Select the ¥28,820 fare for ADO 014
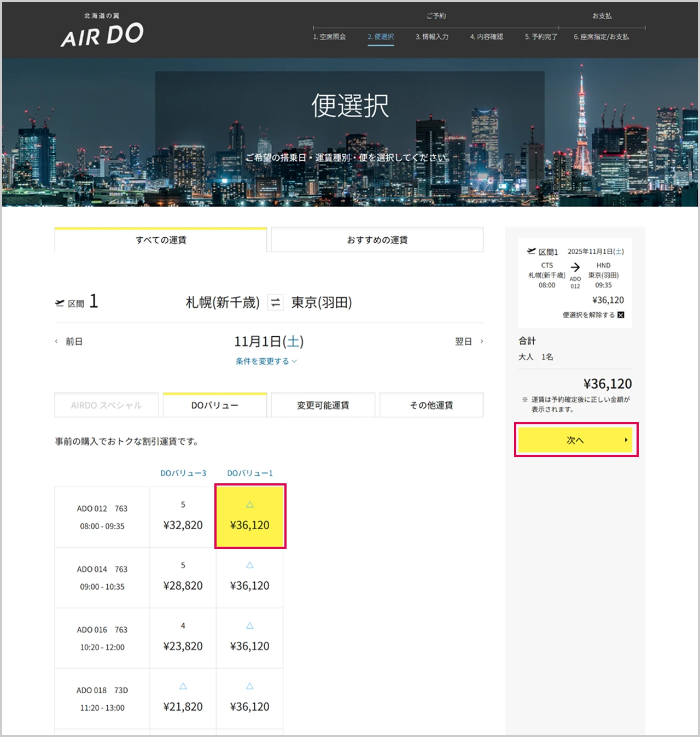The height and width of the screenshot is (737, 700). click(x=183, y=586)
